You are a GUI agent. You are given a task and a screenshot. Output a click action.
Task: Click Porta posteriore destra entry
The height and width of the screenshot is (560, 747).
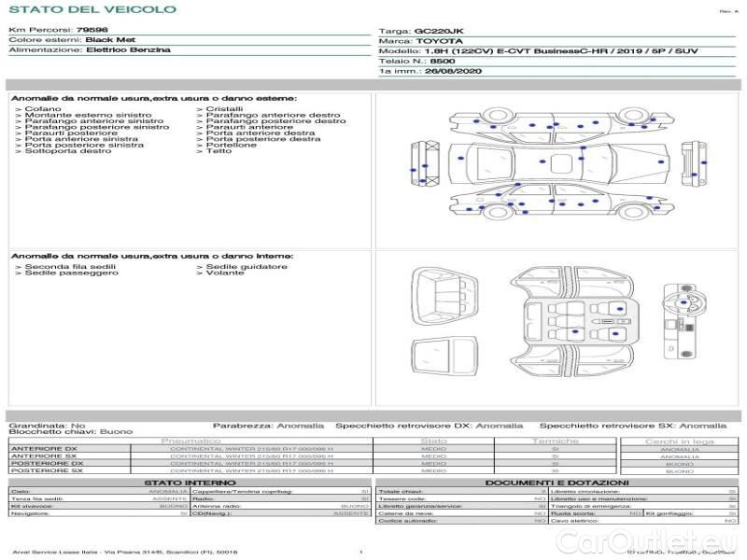[263, 139]
